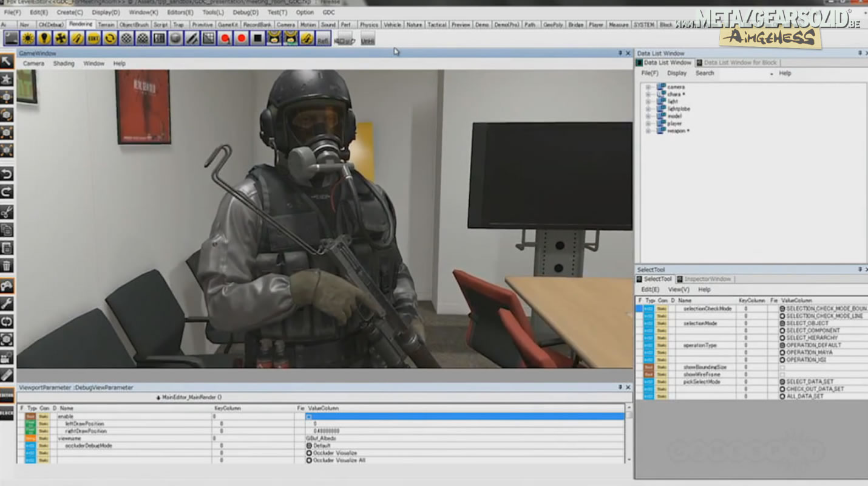Toggle the showWireFrame checkbox
The height and width of the screenshot is (486, 868).
(x=782, y=374)
